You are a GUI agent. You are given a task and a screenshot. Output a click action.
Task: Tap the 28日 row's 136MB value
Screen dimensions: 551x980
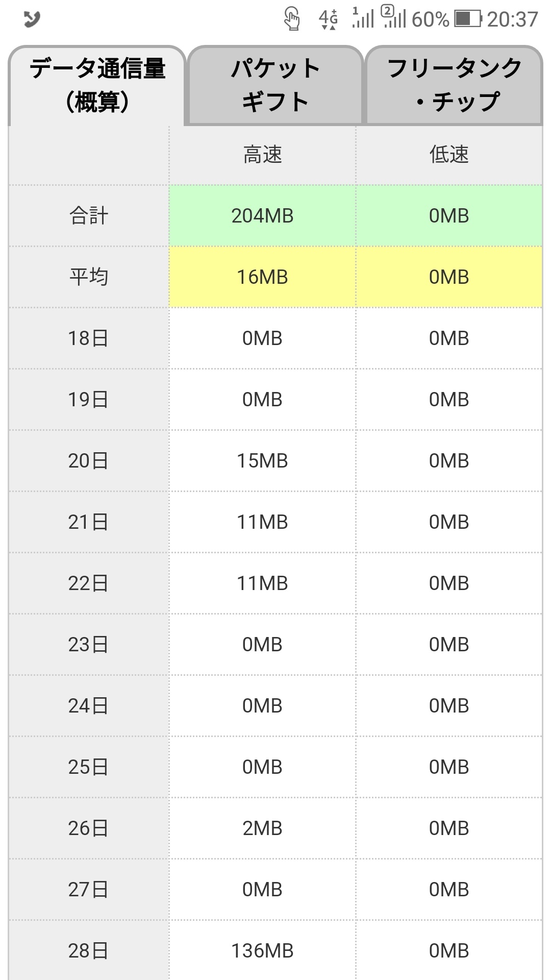pyautogui.click(x=262, y=951)
